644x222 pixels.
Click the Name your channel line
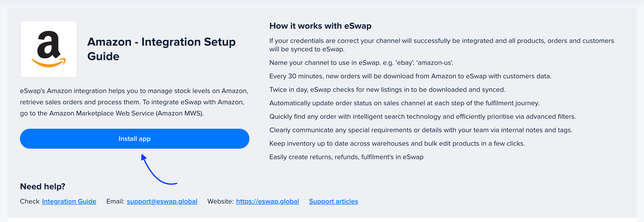tap(361, 63)
